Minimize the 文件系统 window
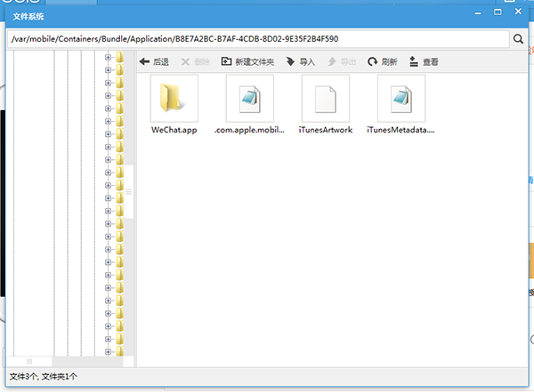 [478, 13]
